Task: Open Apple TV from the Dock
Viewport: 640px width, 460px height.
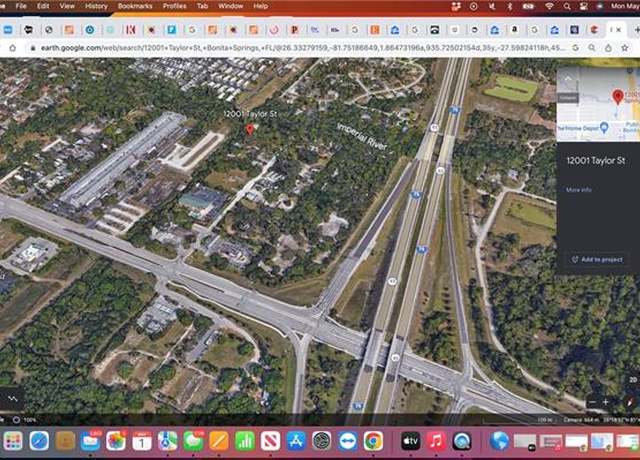Action: [411, 442]
